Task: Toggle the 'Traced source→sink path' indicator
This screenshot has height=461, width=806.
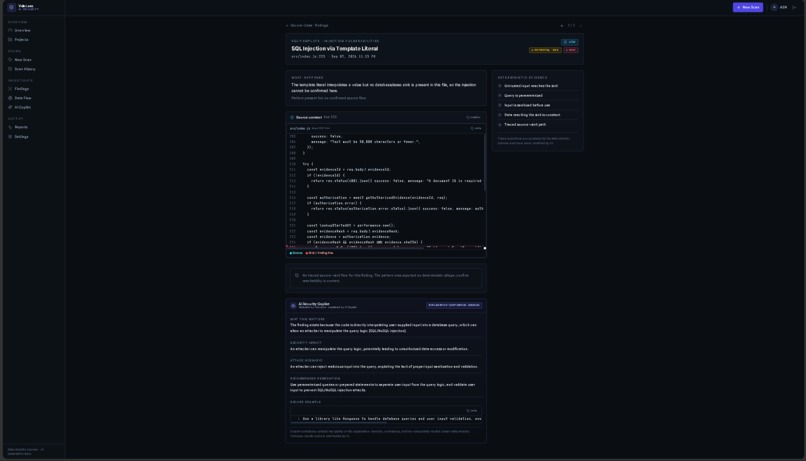Action: [x=500, y=124]
